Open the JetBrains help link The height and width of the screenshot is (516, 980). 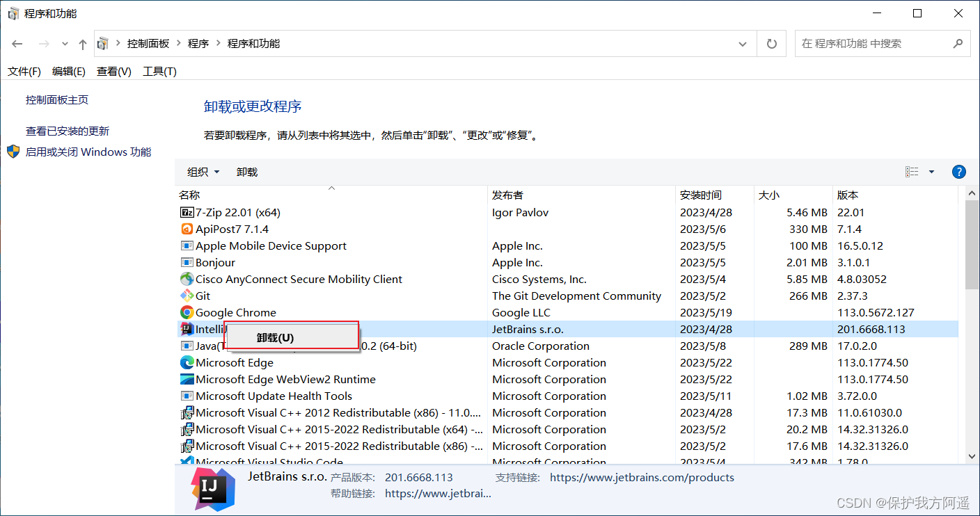[x=438, y=494]
